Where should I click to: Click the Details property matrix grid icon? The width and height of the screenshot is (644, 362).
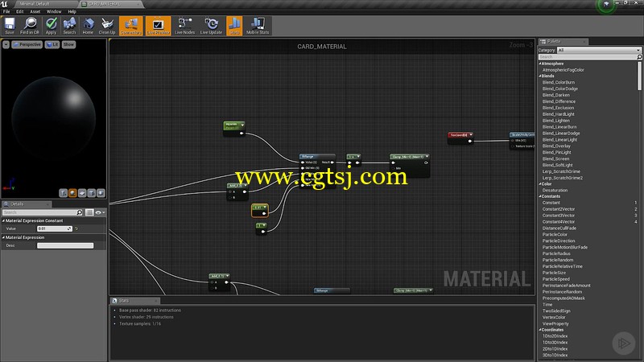tap(89, 212)
